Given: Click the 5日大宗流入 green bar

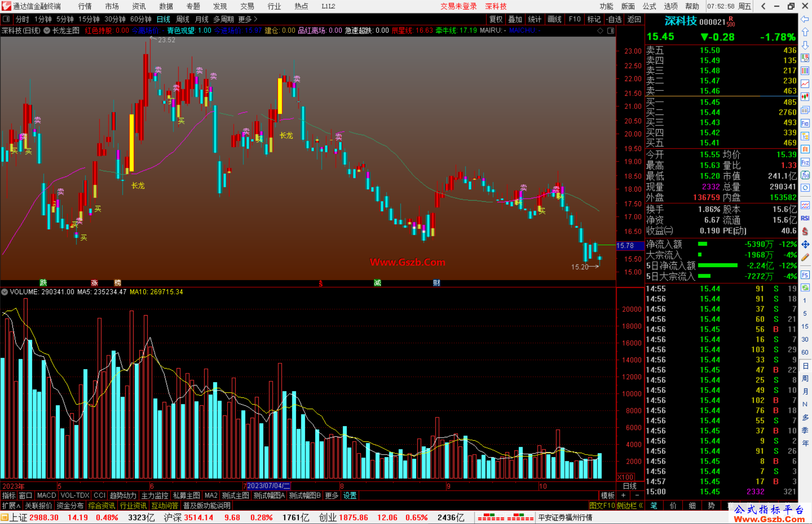Looking at the screenshot, I should tap(704, 276).
